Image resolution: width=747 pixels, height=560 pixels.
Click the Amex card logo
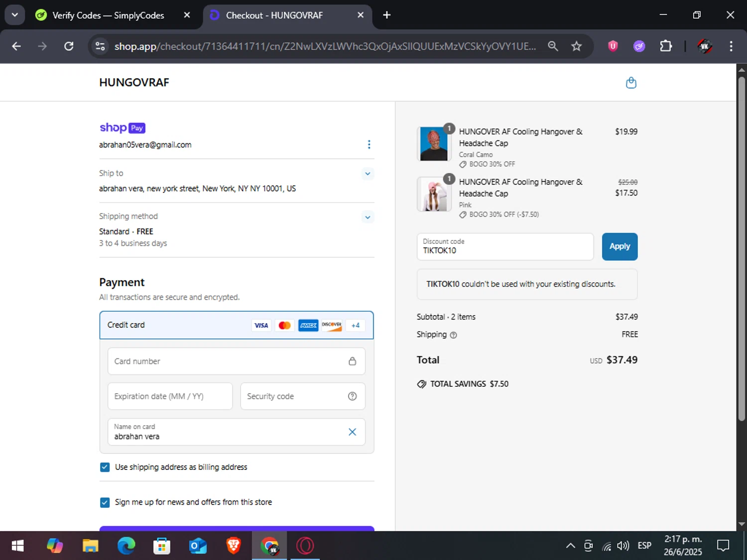click(x=308, y=326)
